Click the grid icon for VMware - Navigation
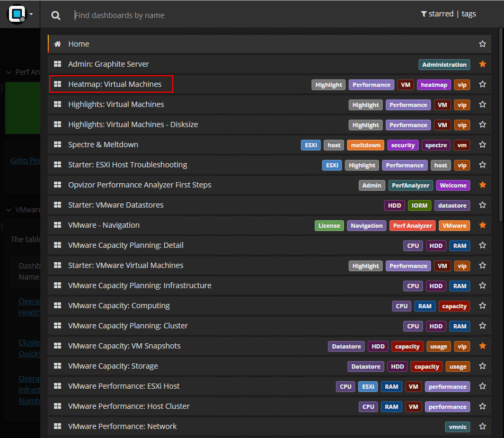504x438 pixels. [x=57, y=225]
